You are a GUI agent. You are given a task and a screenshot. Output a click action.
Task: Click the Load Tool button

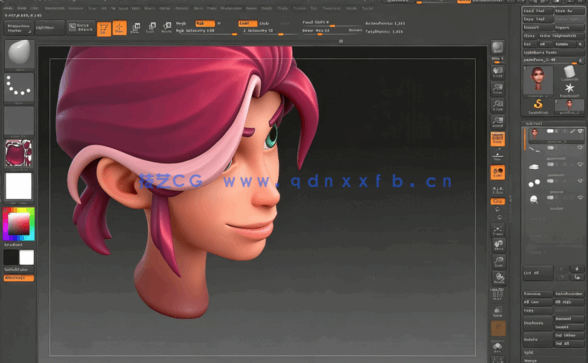(x=537, y=11)
